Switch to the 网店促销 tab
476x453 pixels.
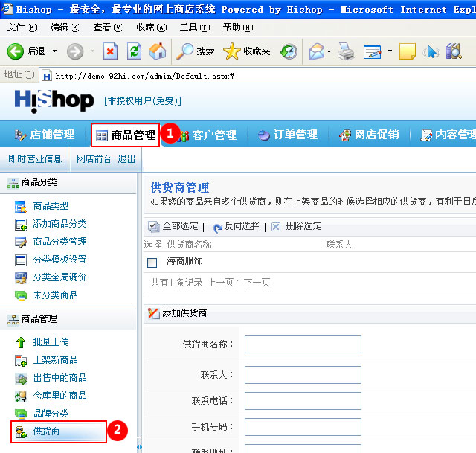tap(369, 135)
